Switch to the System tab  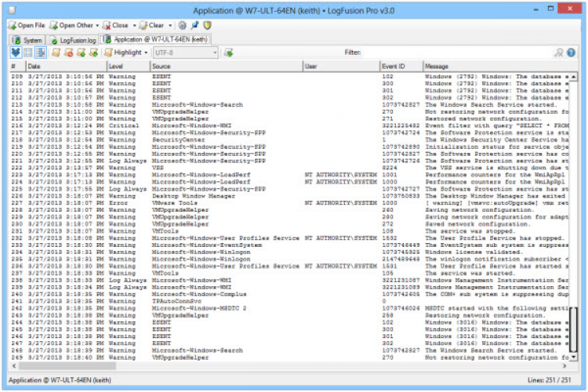pos(27,40)
